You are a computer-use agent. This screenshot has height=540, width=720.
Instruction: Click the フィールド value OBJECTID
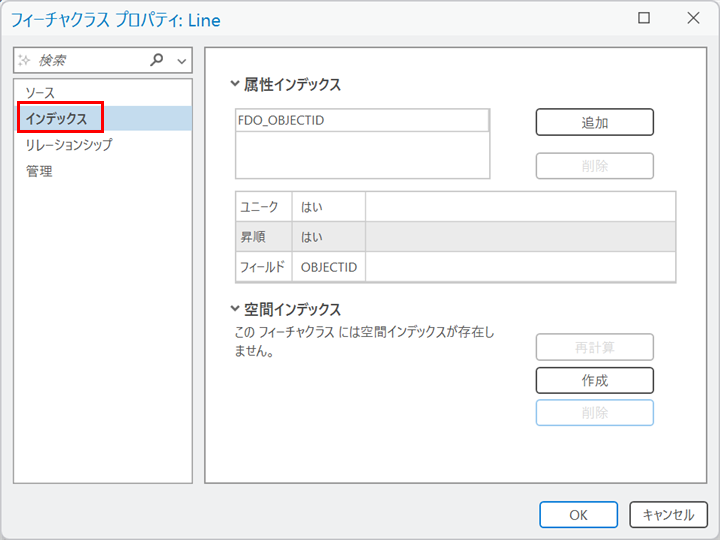(329, 267)
